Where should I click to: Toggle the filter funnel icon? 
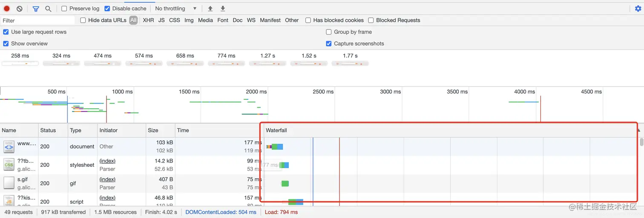(36, 9)
